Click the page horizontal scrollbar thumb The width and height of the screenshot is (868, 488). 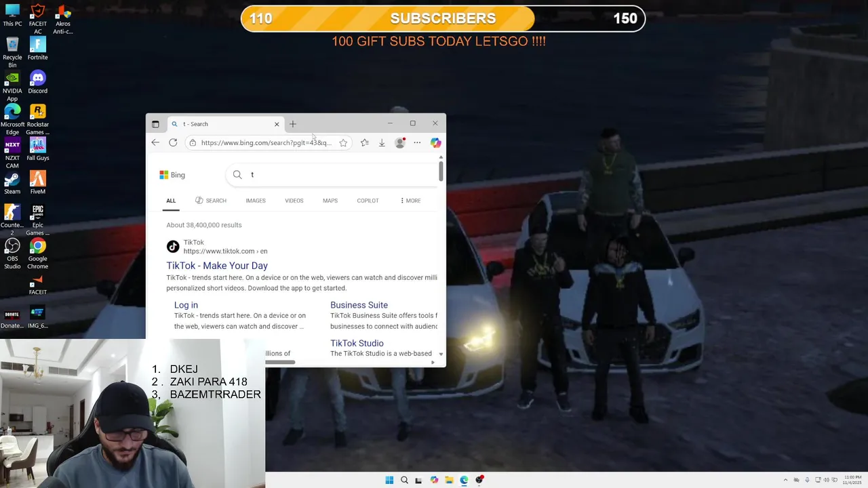pos(280,363)
